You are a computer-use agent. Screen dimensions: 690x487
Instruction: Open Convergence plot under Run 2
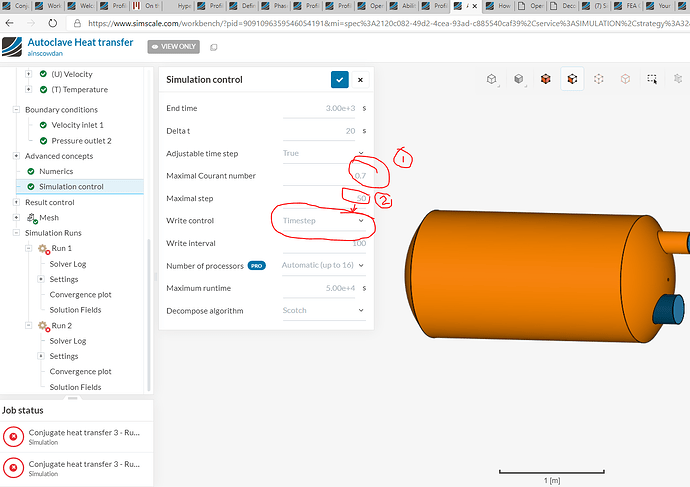81,372
